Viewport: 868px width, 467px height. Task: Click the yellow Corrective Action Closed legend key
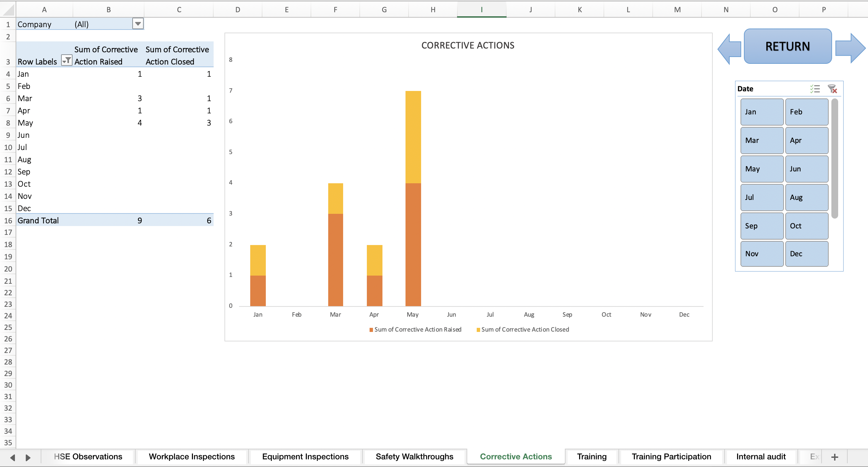click(x=478, y=330)
